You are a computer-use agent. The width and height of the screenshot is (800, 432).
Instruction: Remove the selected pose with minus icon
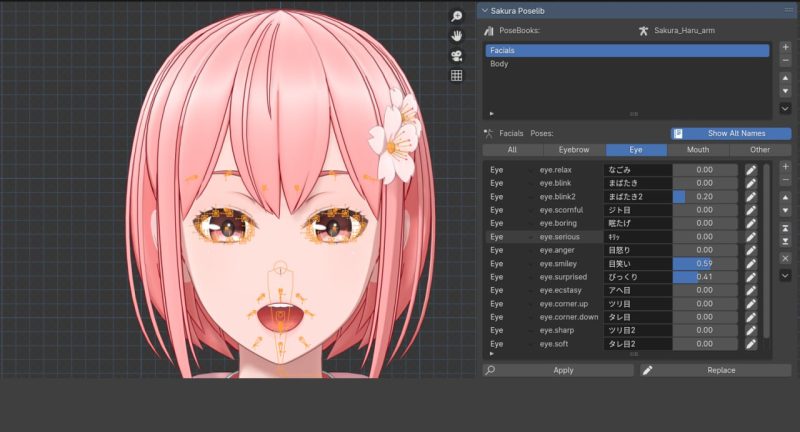tap(785, 180)
